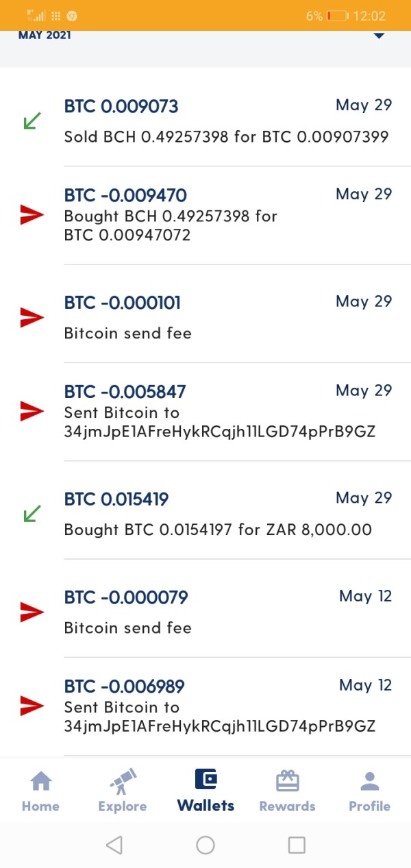Image resolution: width=411 pixels, height=868 pixels.
Task: Tap the red arrow beside BTC -0.000079
Action: pos(32,612)
